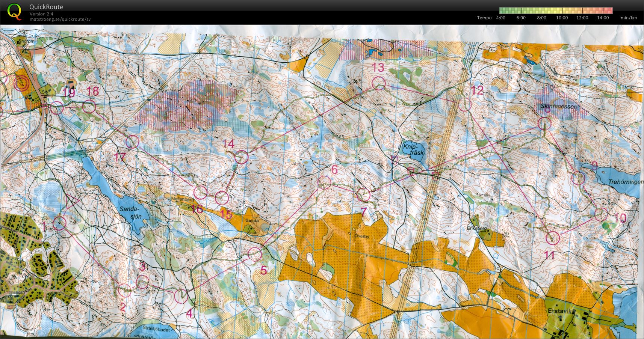Viewport: 644px width, 339px height.
Task: Click the QuickRoute title text
Action: (46, 7)
